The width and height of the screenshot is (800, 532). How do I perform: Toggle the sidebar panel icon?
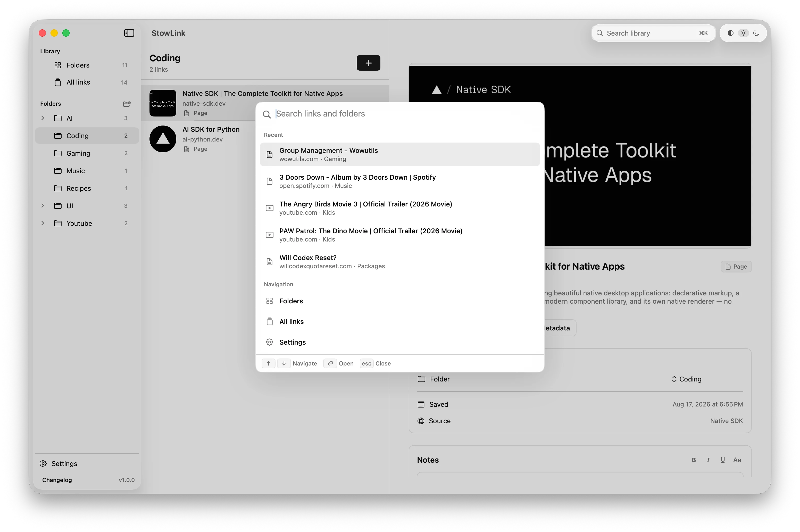129,33
